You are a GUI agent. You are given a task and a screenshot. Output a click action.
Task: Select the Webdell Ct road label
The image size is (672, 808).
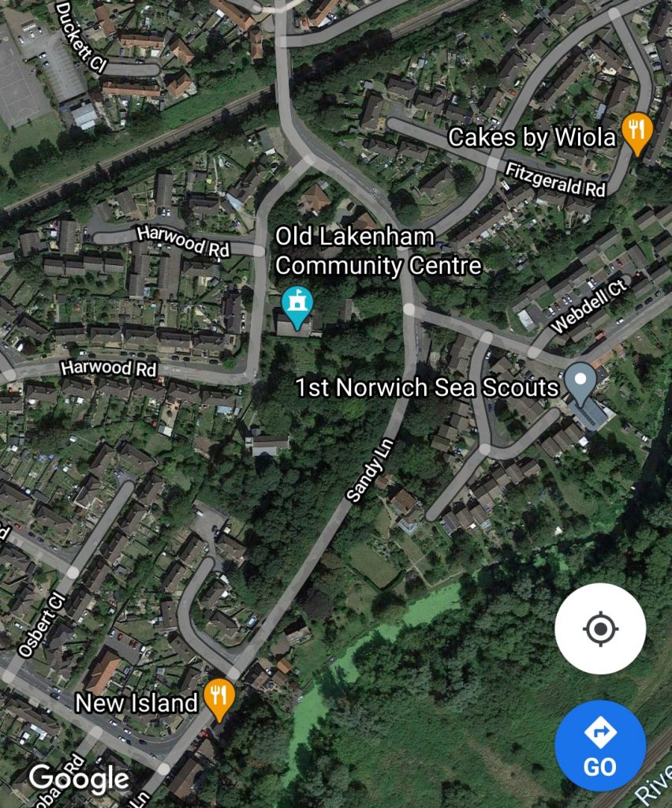click(590, 306)
